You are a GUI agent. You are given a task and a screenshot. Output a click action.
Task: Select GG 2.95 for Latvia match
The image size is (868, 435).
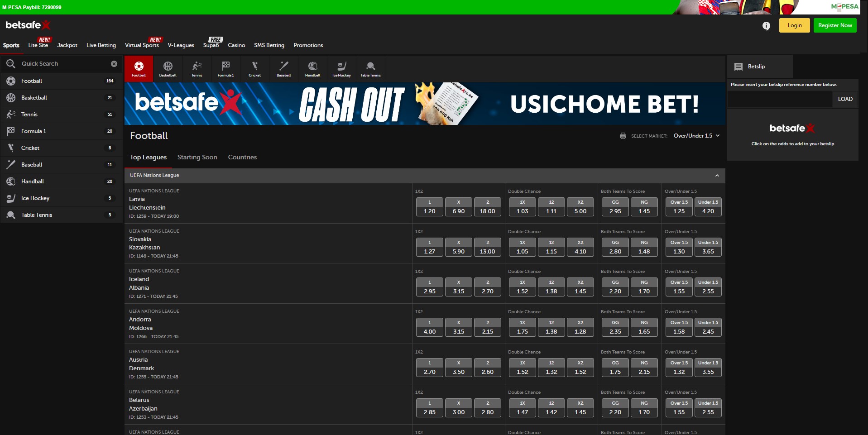[615, 207]
